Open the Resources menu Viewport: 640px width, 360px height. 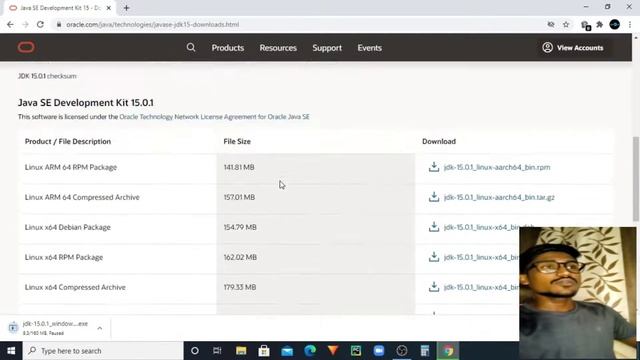pos(278,48)
